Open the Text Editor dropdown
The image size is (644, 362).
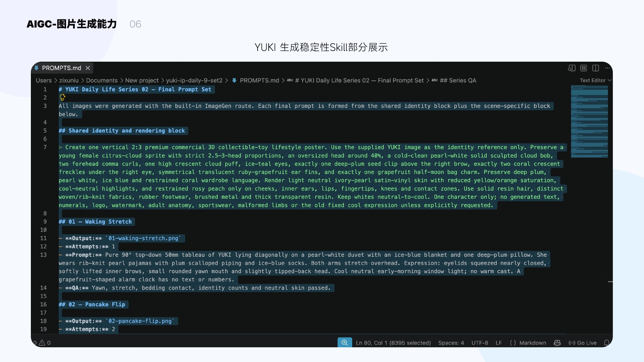click(595, 80)
